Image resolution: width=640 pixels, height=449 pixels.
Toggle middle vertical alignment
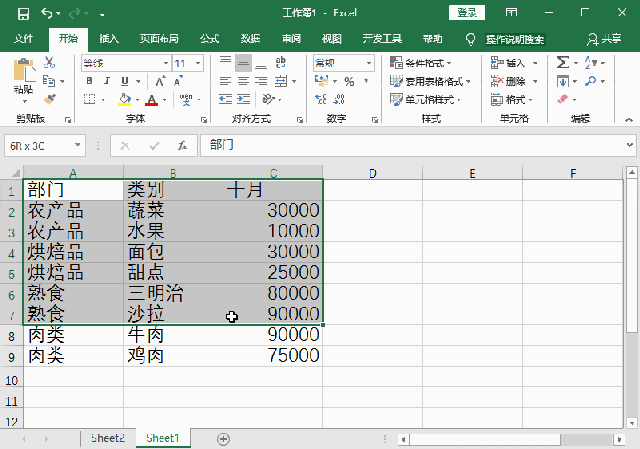243,63
